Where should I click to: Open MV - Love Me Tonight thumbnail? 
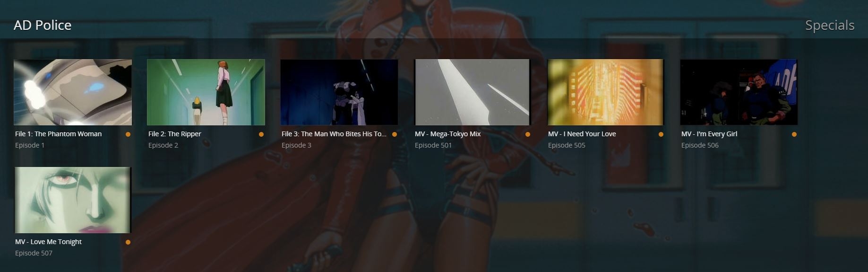[x=73, y=200]
